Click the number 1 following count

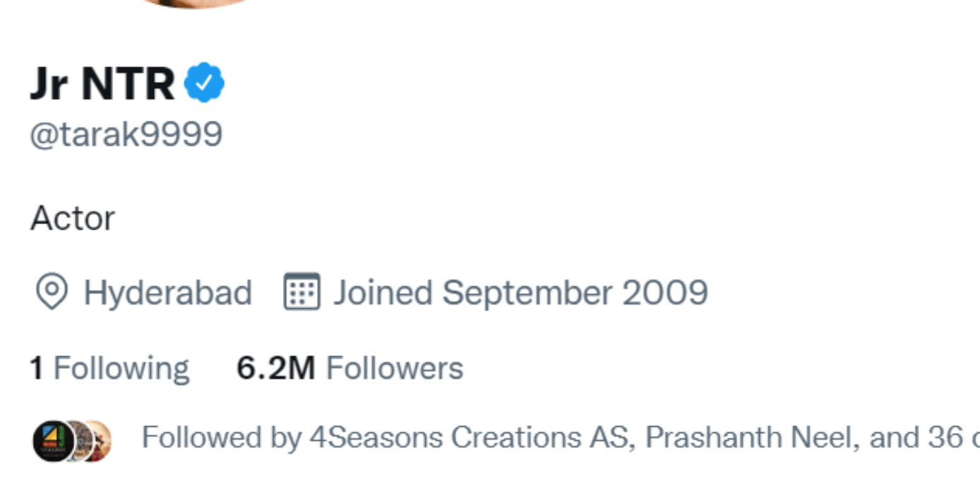(37, 368)
